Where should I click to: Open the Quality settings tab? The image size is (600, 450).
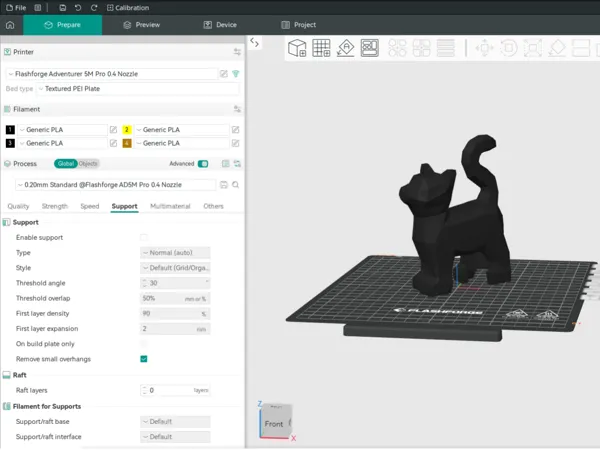click(18, 206)
